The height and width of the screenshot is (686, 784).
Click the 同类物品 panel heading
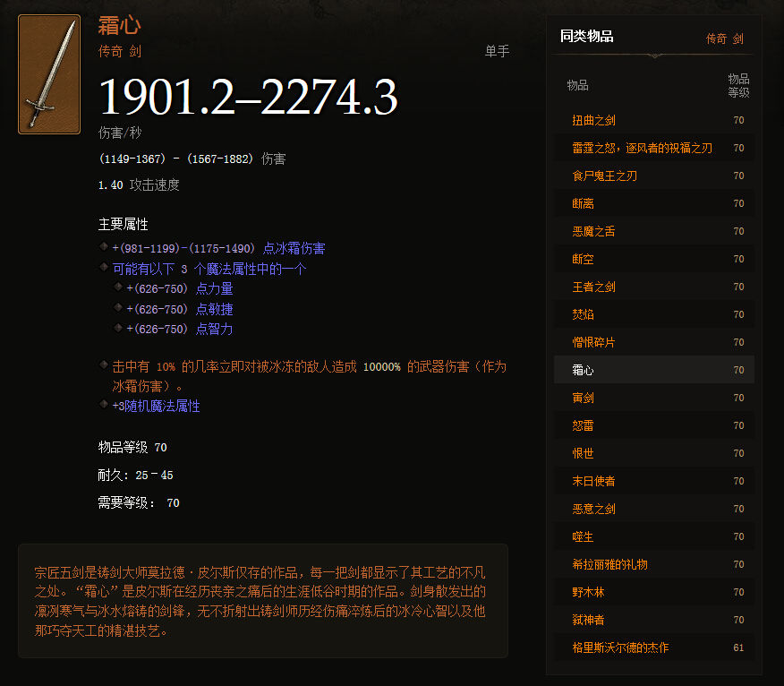point(586,36)
